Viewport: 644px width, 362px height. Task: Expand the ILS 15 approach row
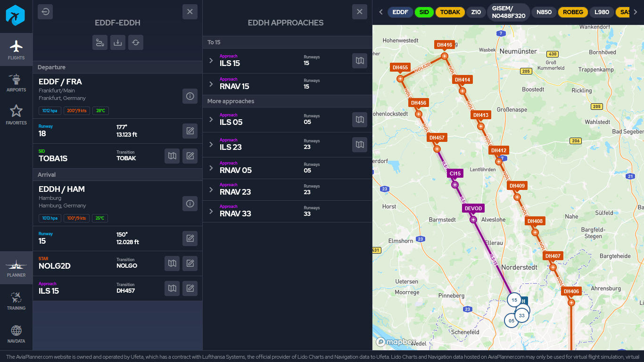(211, 61)
